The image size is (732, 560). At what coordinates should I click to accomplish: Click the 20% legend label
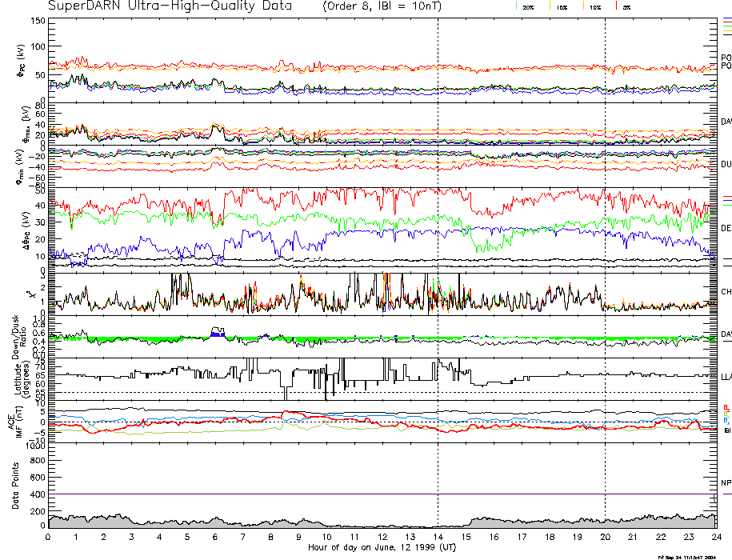(x=528, y=7)
